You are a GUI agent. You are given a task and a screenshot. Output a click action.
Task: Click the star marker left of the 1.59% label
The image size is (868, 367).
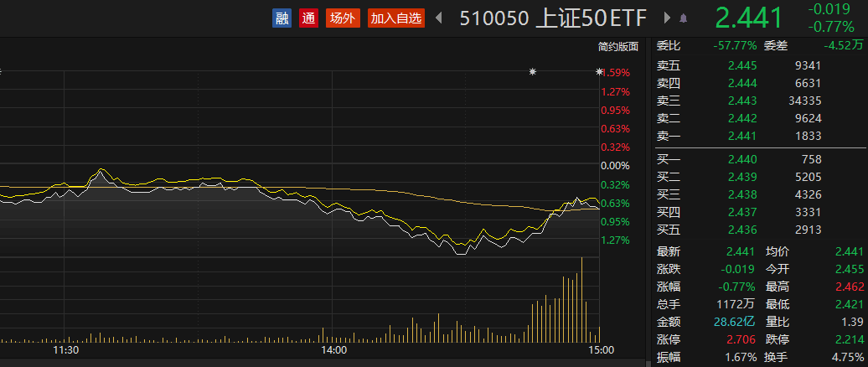coord(532,72)
